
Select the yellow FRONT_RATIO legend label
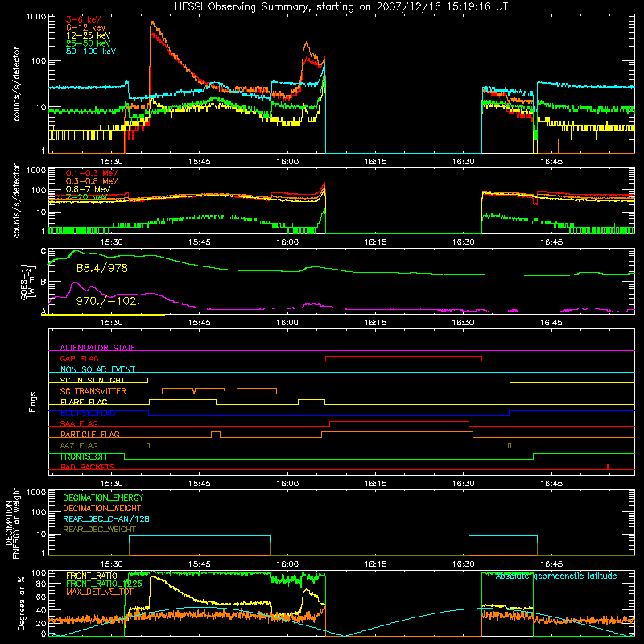click(x=92, y=576)
